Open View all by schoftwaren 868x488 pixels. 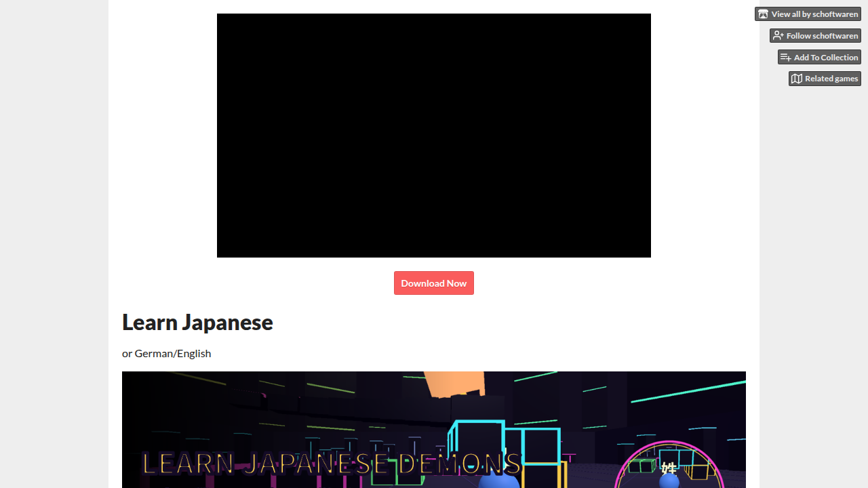(808, 14)
